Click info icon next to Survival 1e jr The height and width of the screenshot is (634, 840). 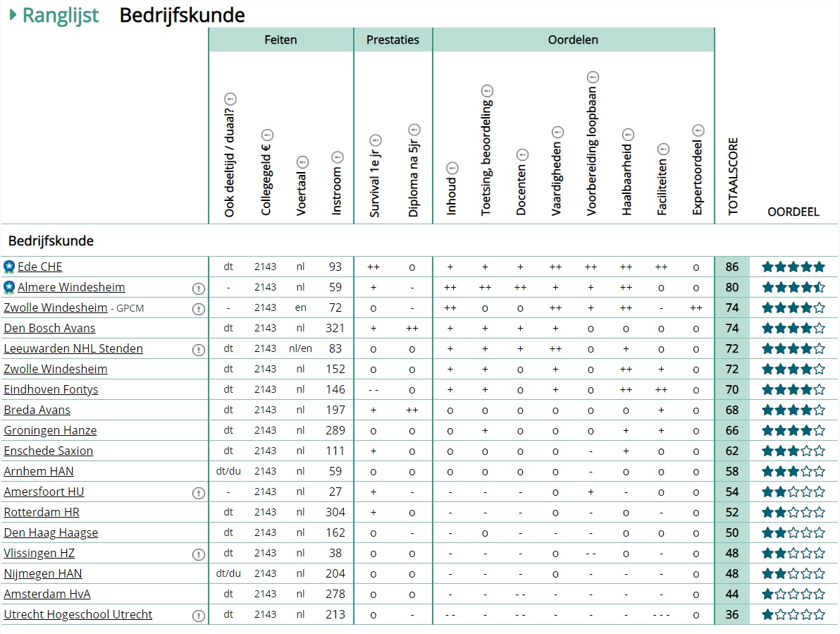point(376,140)
